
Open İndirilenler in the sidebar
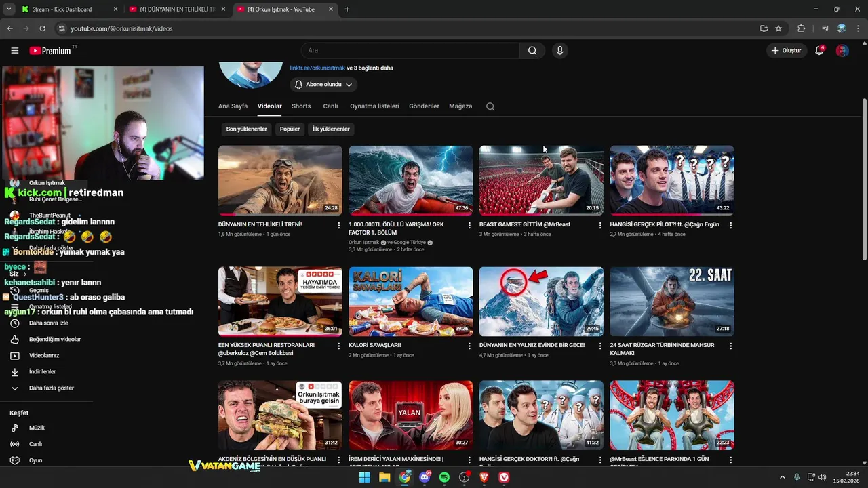[x=41, y=371]
